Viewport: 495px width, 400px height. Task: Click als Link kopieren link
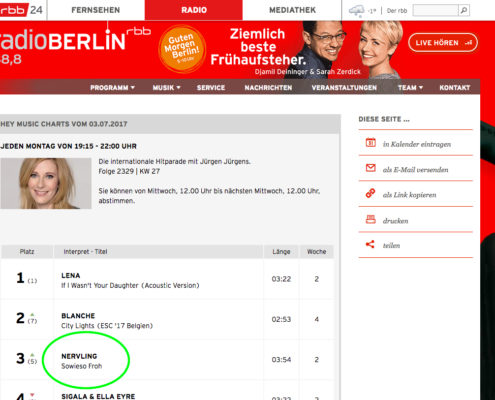[409, 195]
